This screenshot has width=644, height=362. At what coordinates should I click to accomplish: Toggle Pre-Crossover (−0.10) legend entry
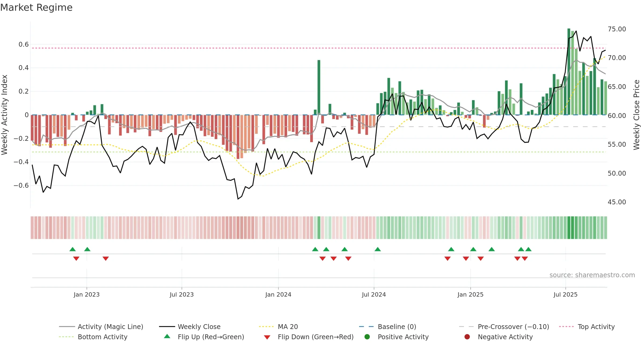(504, 327)
